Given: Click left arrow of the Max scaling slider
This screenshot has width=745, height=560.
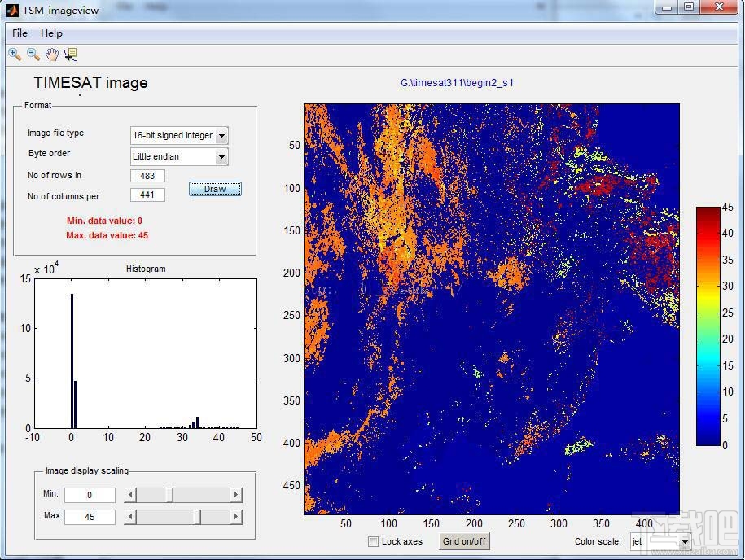Looking at the screenshot, I should point(129,517).
